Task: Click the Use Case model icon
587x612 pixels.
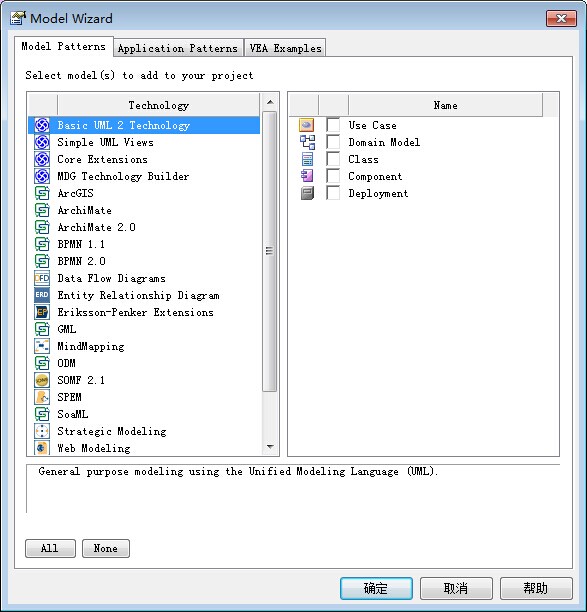Action: tap(307, 125)
